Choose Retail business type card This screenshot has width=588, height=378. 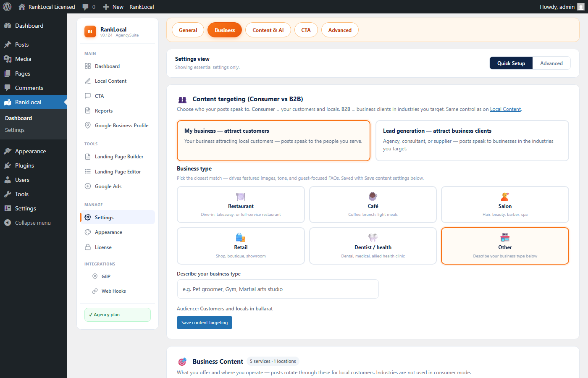point(241,246)
